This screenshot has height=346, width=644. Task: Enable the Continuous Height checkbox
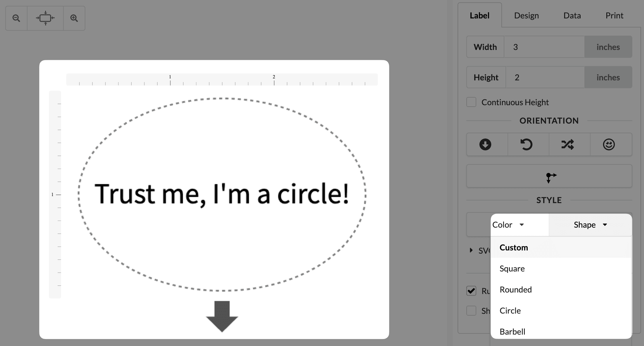click(x=471, y=102)
